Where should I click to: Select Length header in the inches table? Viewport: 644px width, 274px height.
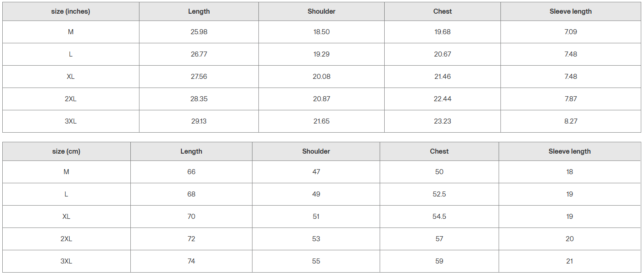199,11
